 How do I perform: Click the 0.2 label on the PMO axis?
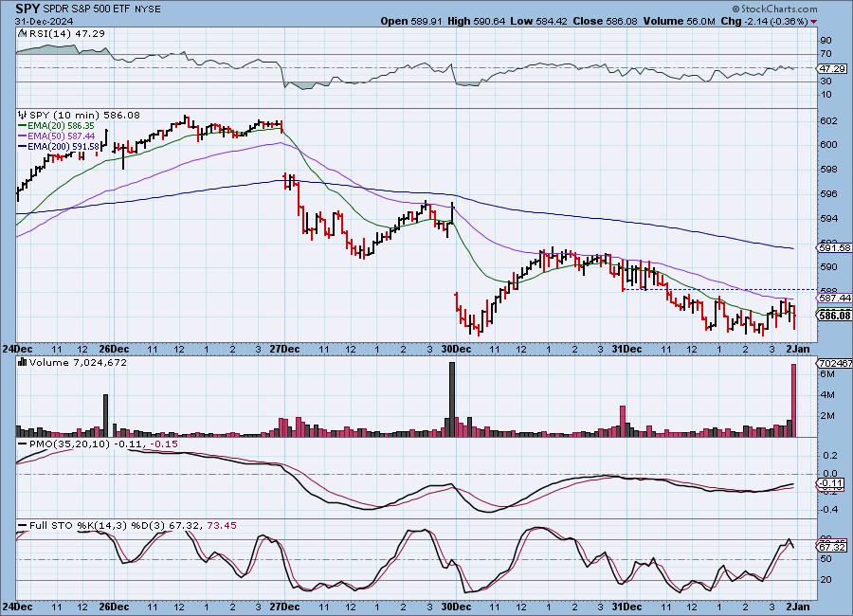click(830, 455)
